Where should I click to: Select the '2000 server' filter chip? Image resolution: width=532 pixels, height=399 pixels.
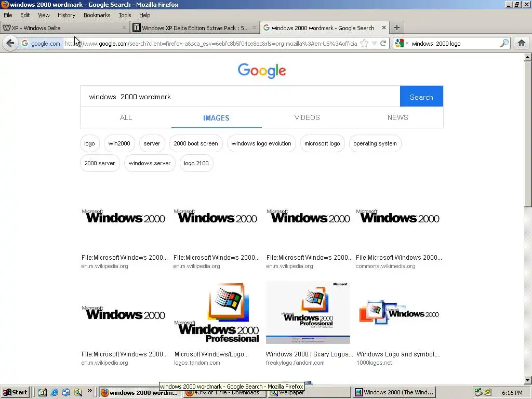click(100, 163)
